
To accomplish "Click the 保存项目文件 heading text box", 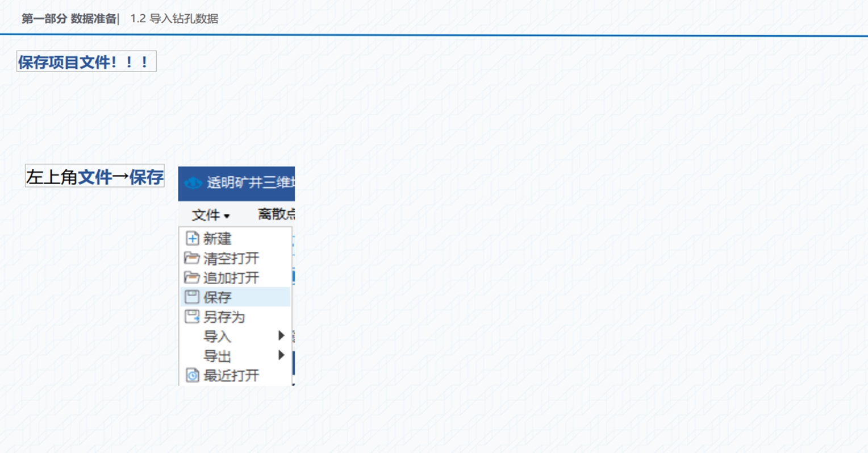I will pyautogui.click(x=86, y=62).
